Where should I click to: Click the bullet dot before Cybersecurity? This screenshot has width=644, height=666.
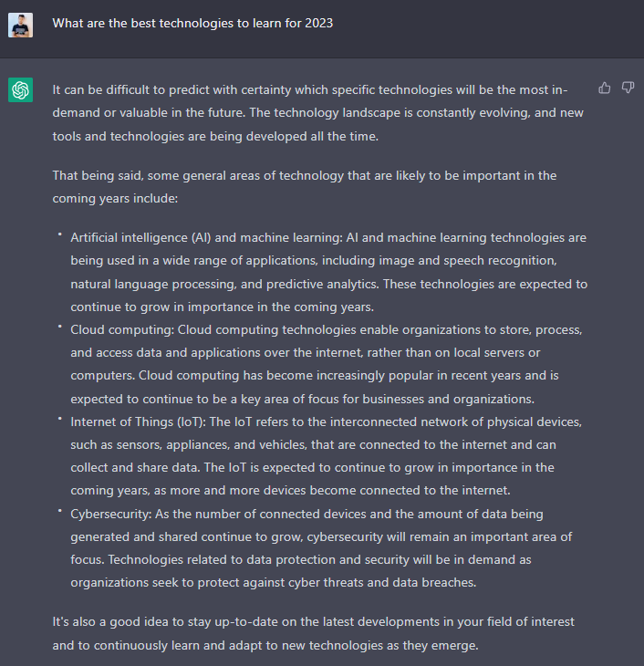coord(60,511)
